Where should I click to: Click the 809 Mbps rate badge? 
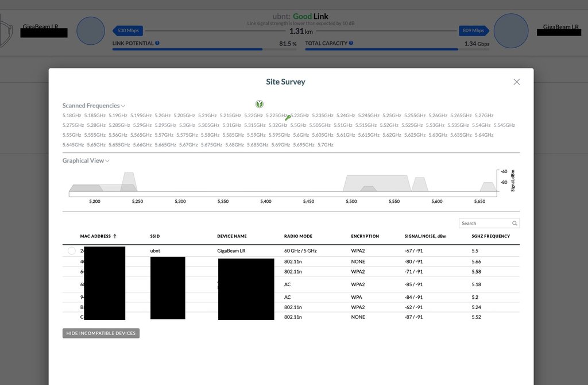(473, 30)
